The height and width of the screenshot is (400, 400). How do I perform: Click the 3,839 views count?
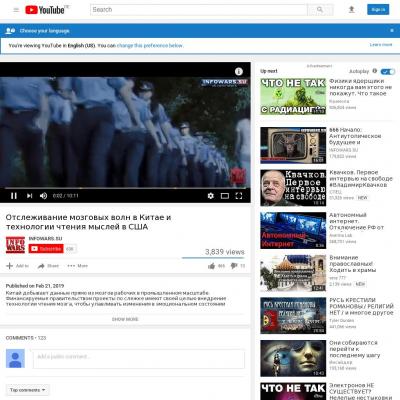pyautogui.click(x=225, y=252)
